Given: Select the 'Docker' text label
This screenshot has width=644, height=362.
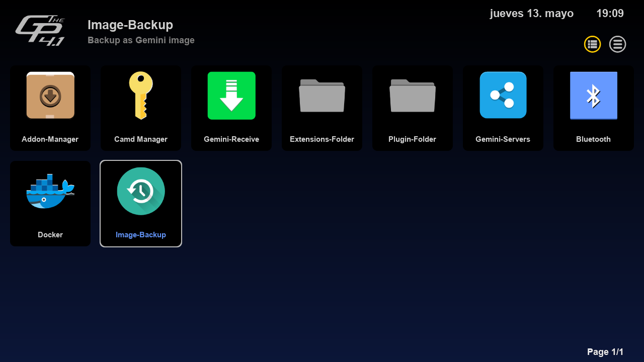Looking at the screenshot, I should coord(50,235).
